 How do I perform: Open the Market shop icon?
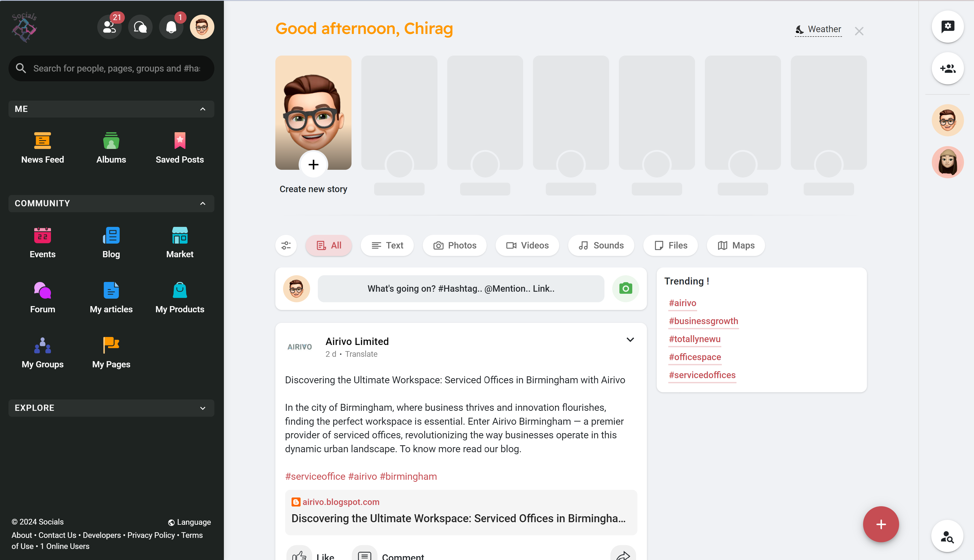pos(180,235)
